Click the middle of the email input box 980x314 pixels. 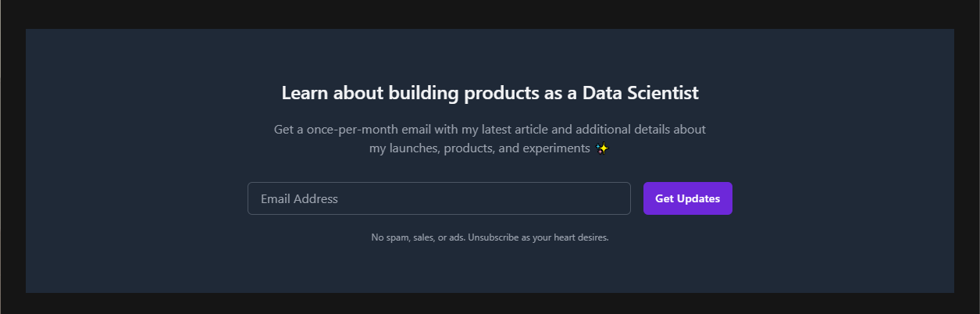pos(439,198)
